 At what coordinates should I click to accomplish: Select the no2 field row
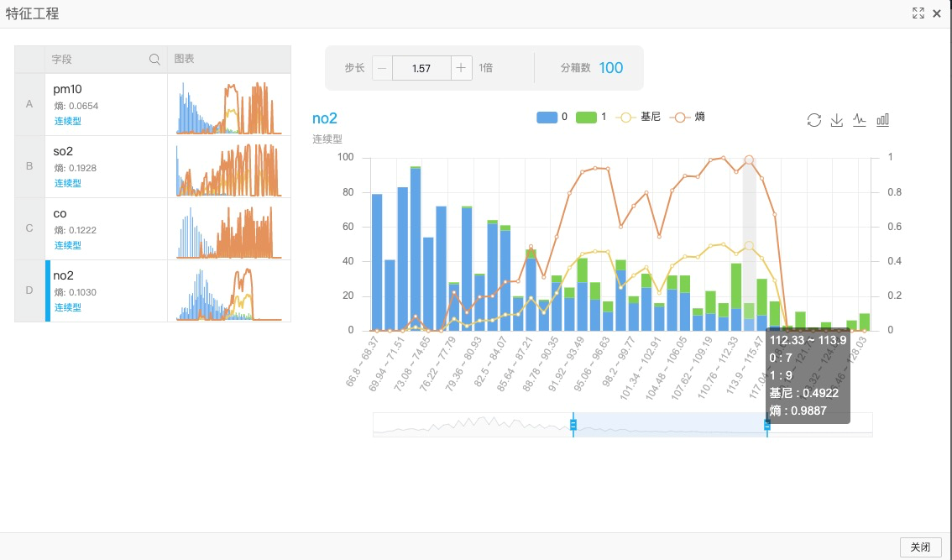coord(153,291)
